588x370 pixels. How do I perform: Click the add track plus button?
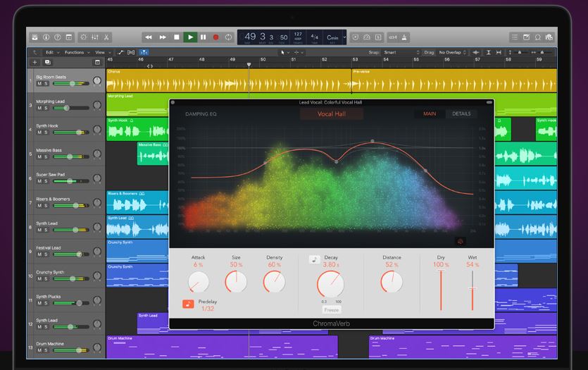pos(35,62)
